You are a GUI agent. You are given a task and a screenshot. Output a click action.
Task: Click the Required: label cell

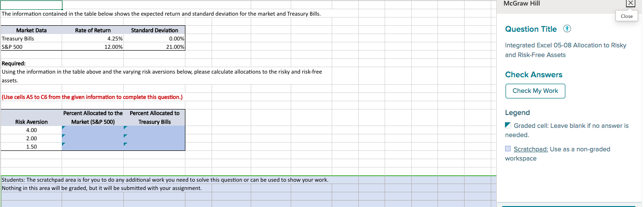click(14, 63)
